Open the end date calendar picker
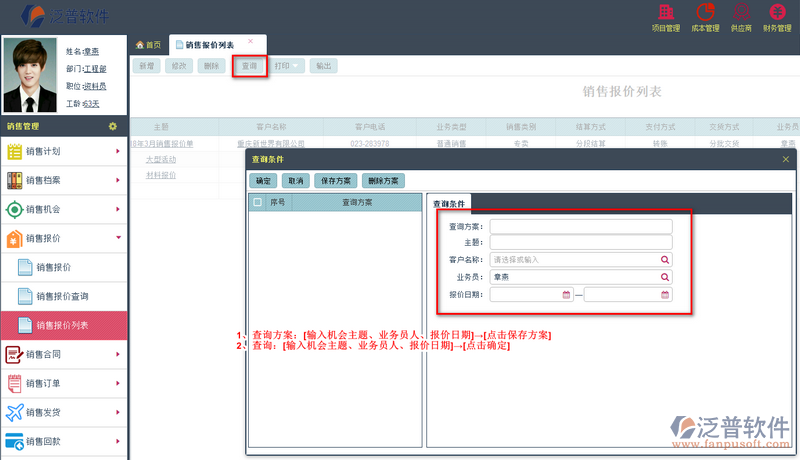The height and width of the screenshot is (460, 800). pos(665,295)
